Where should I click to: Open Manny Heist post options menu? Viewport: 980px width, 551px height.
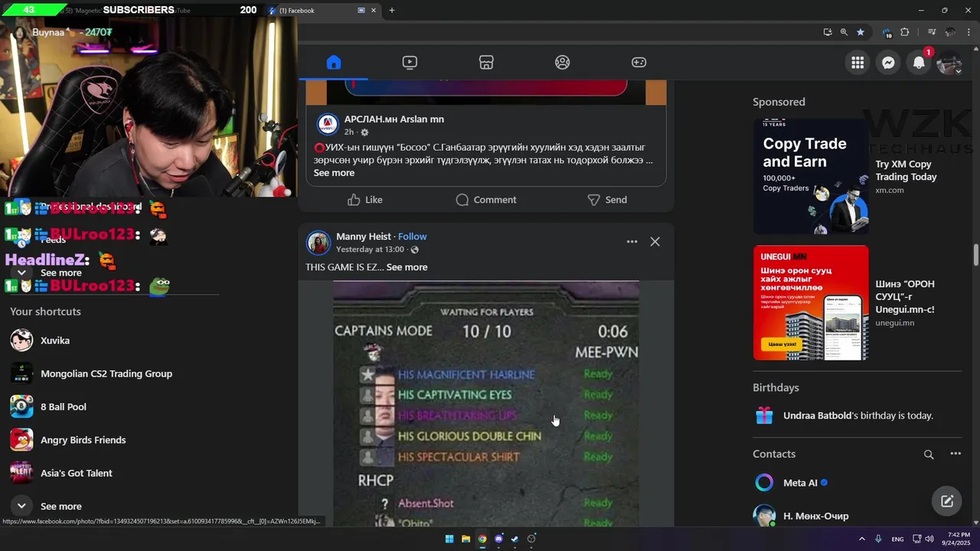click(632, 242)
